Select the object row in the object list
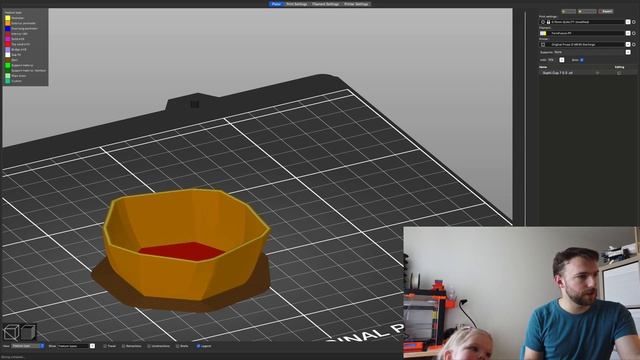640x360 pixels. [x=587, y=73]
